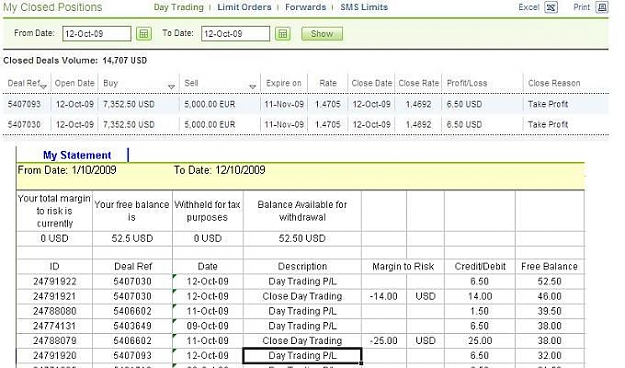Open the Buy column filter arrow

point(171,87)
